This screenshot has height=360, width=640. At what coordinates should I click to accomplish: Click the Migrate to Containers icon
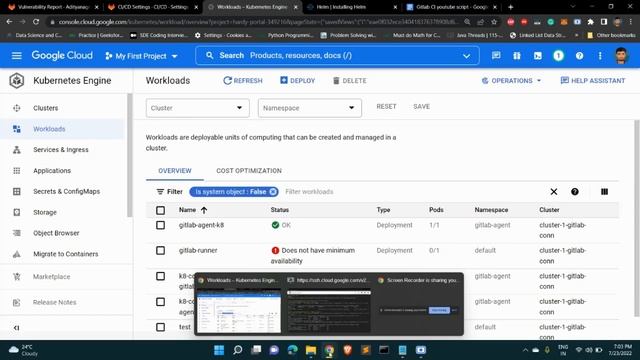(x=17, y=254)
